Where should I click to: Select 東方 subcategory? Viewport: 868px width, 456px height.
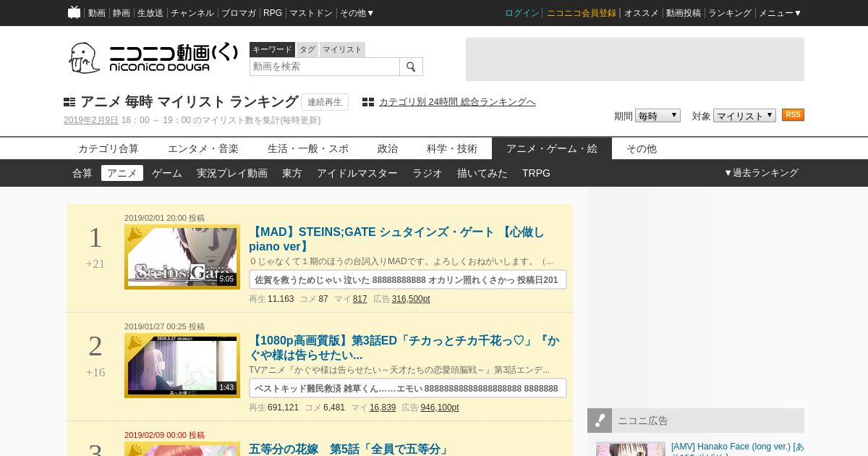click(292, 173)
